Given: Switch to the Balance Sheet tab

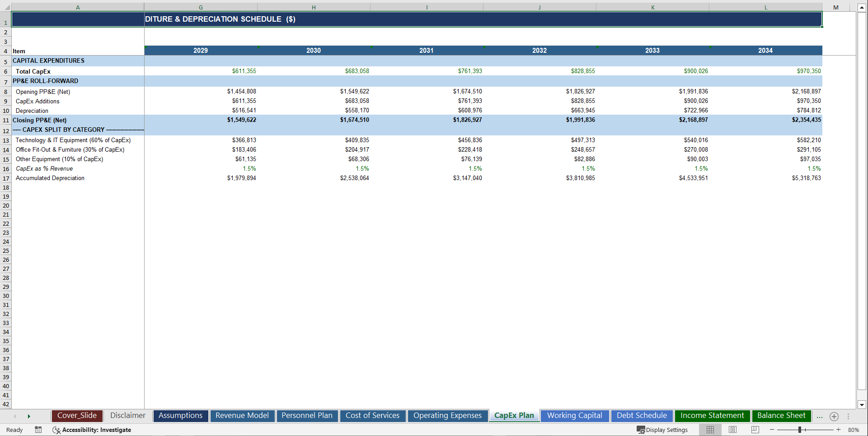Looking at the screenshot, I should [x=781, y=416].
